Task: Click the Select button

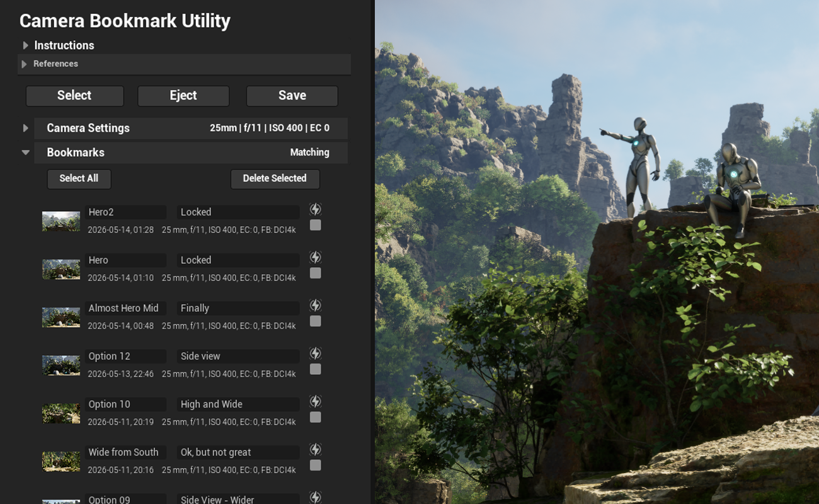Action: [74, 96]
